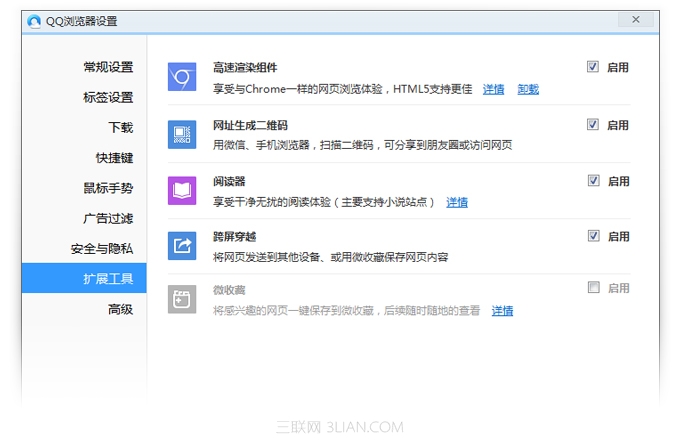
Task: Enable the 微收藏 checkbox
Action: click(593, 287)
